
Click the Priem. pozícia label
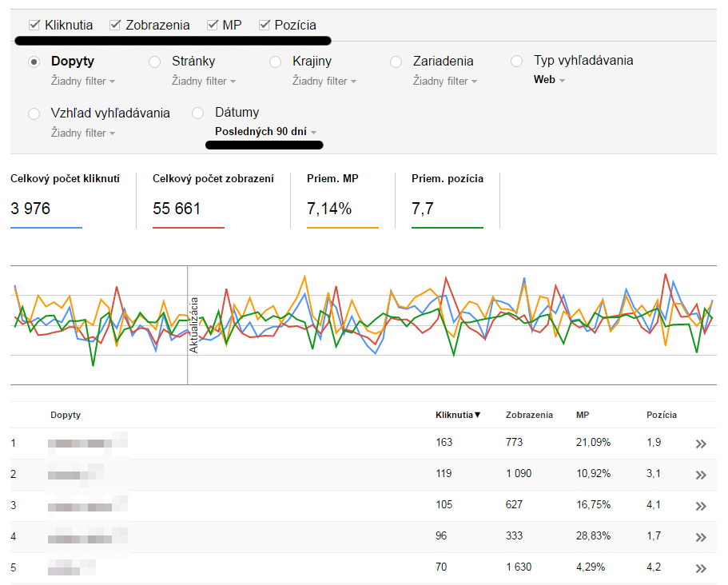(x=448, y=179)
